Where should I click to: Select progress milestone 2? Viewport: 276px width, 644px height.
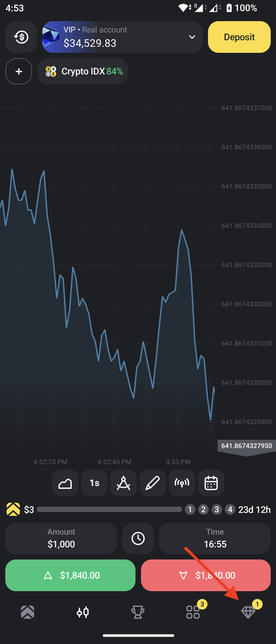[203, 509]
